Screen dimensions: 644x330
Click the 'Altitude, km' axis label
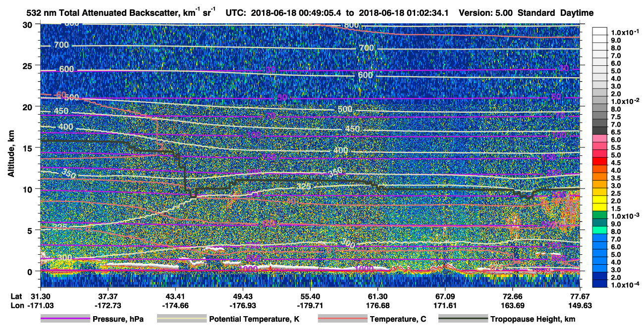click(x=11, y=154)
